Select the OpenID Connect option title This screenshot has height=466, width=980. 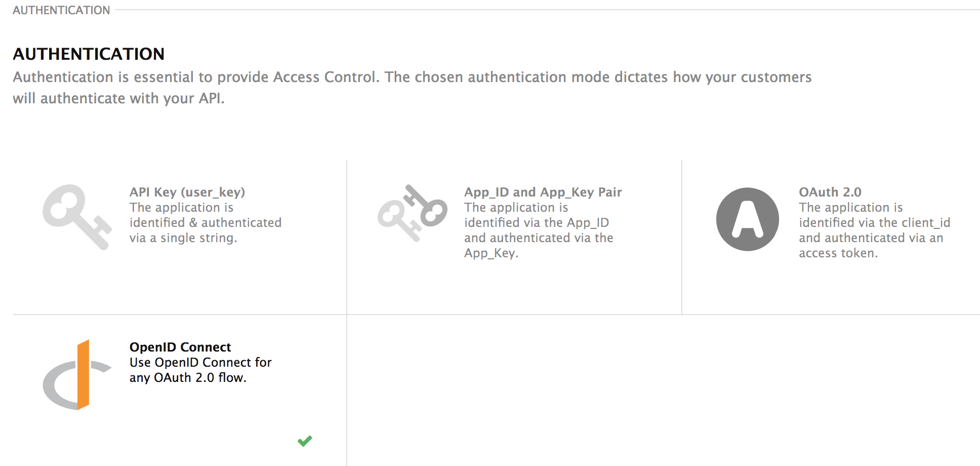click(x=180, y=347)
